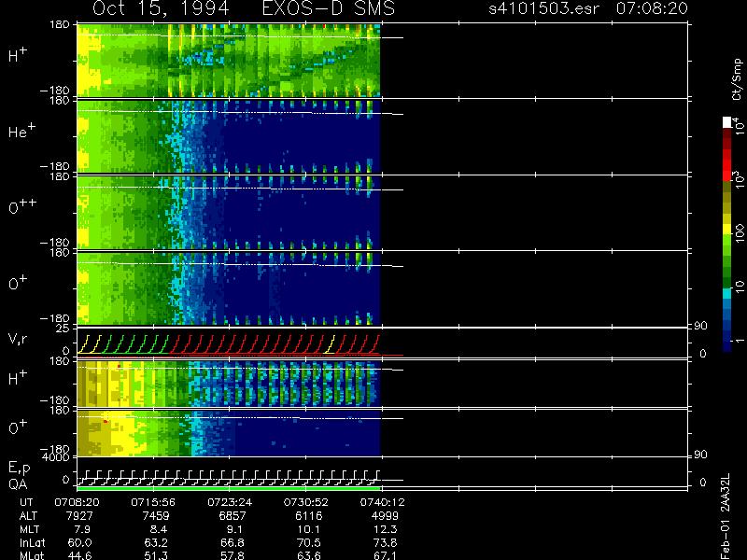Click the "25" axis label on V,r panel
The height and width of the screenshot is (560, 747).
pos(63,329)
